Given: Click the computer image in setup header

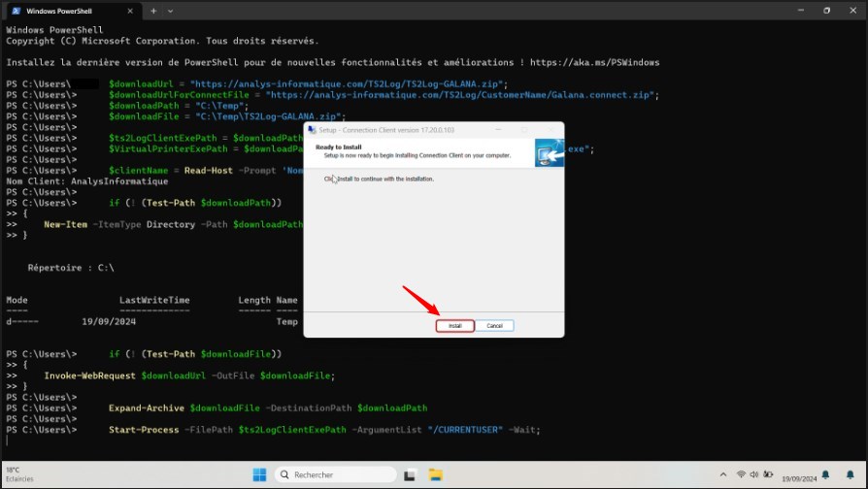Looking at the screenshot, I should coord(549,152).
